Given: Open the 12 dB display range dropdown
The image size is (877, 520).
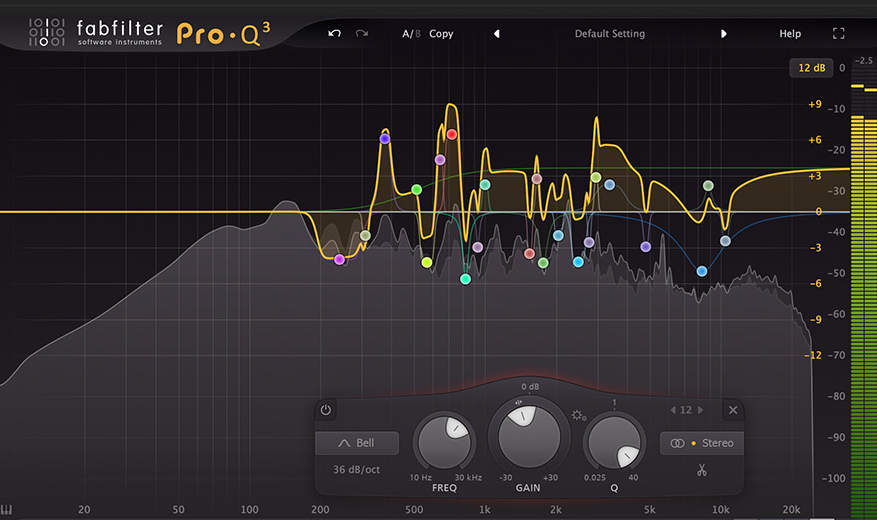Looking at the screenshot, I should point(811,68).
